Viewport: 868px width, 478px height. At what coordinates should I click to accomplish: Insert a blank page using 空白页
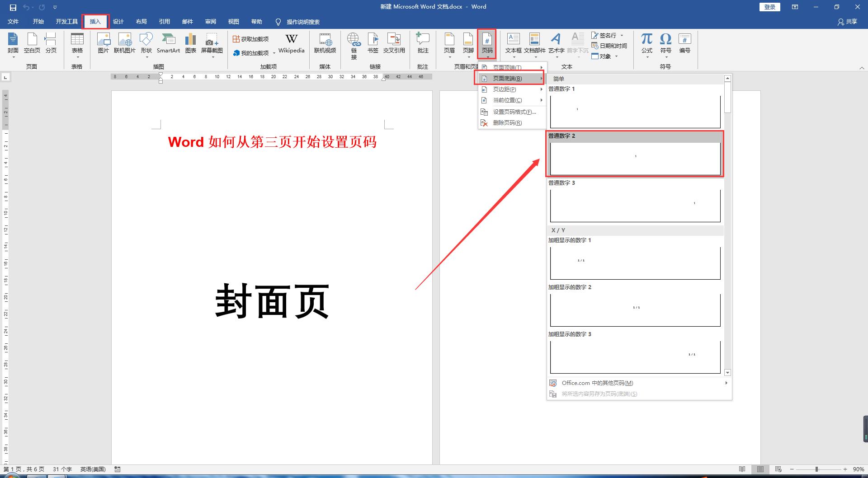[31, 44]
